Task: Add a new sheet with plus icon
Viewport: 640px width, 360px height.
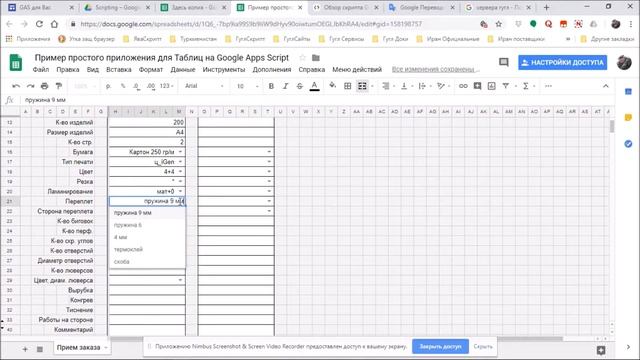Action: point(25,349)
